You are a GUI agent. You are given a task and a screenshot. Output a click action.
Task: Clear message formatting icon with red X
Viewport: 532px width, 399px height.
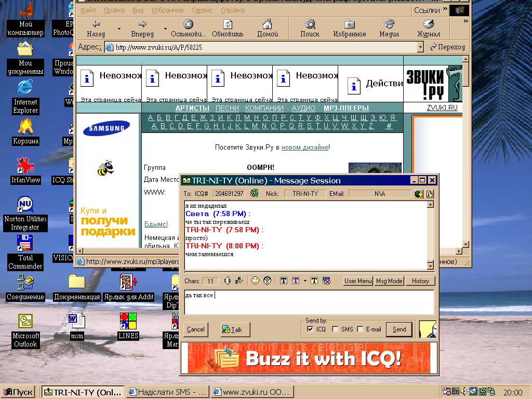pos(326,281)
